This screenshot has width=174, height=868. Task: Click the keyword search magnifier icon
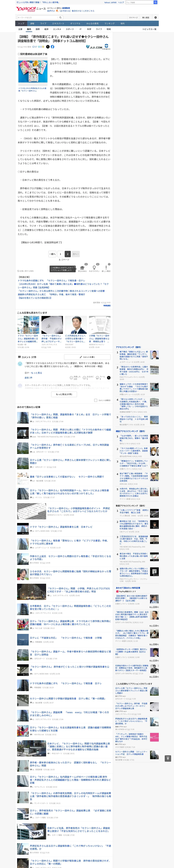click(60, 18)
